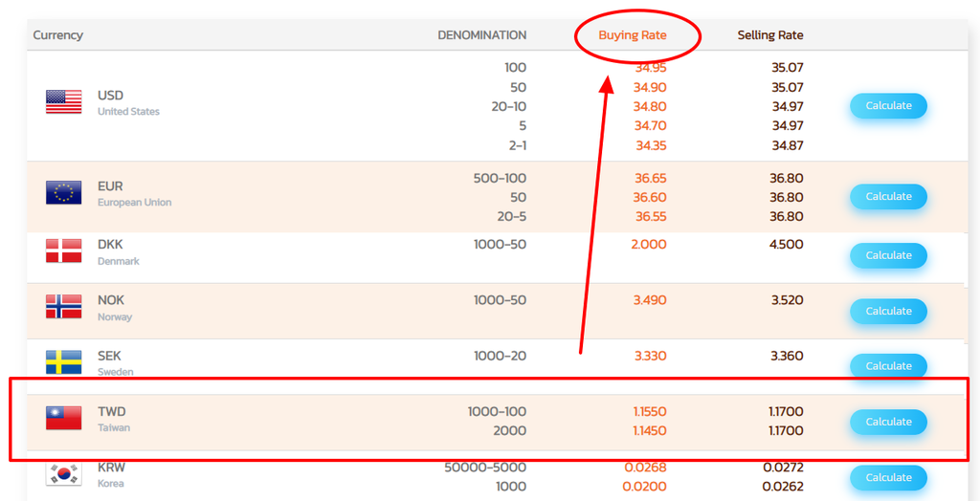Click TWD buying rate 1.1550
The image size is (980, 501).
[x=650, y=412]
